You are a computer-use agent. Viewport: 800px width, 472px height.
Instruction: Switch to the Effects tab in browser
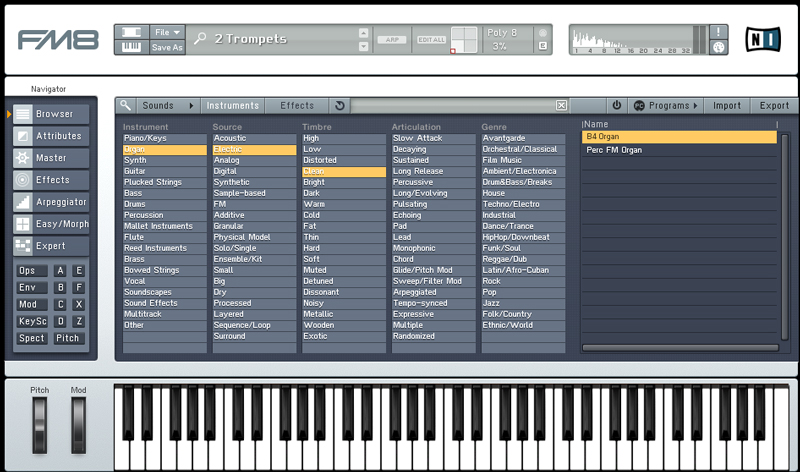click(x=297, y=106)
